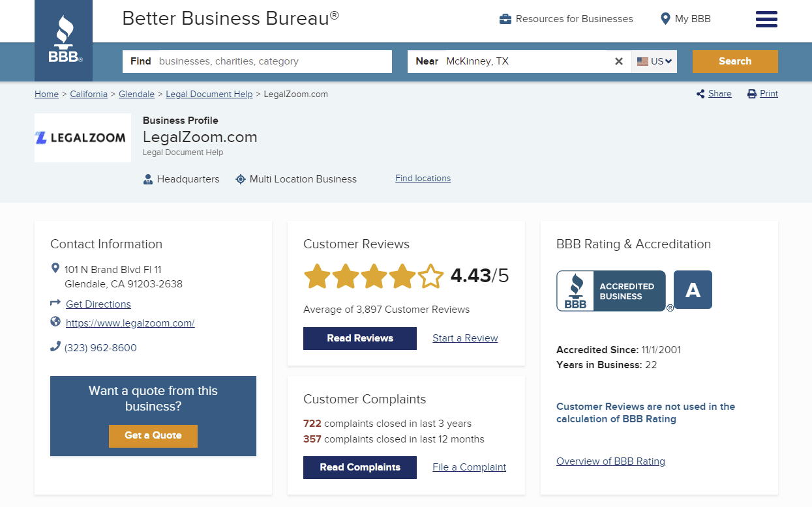Clear the Near location field with X
This screenshot has width=812, height=507.
tap(619, 61)
